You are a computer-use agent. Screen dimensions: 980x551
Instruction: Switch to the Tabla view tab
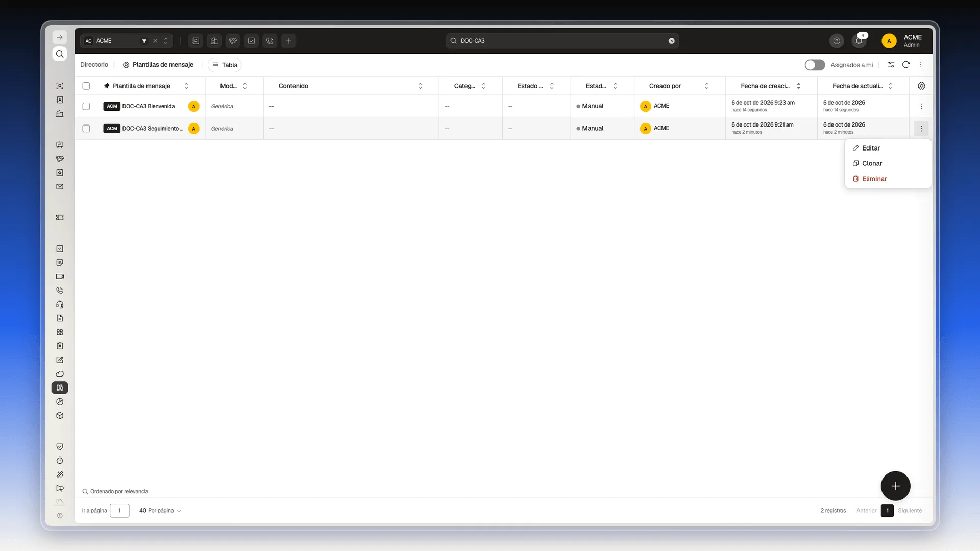pyautogui.click(x=225, y=65)
